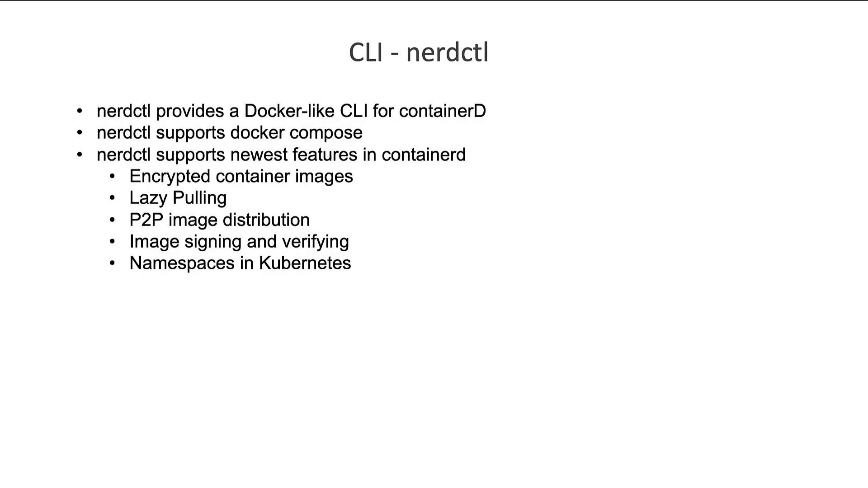Click the 'Lazy Pulling' sub-bullet item
Screen dimensions: 868x488
tap(177, 197)
